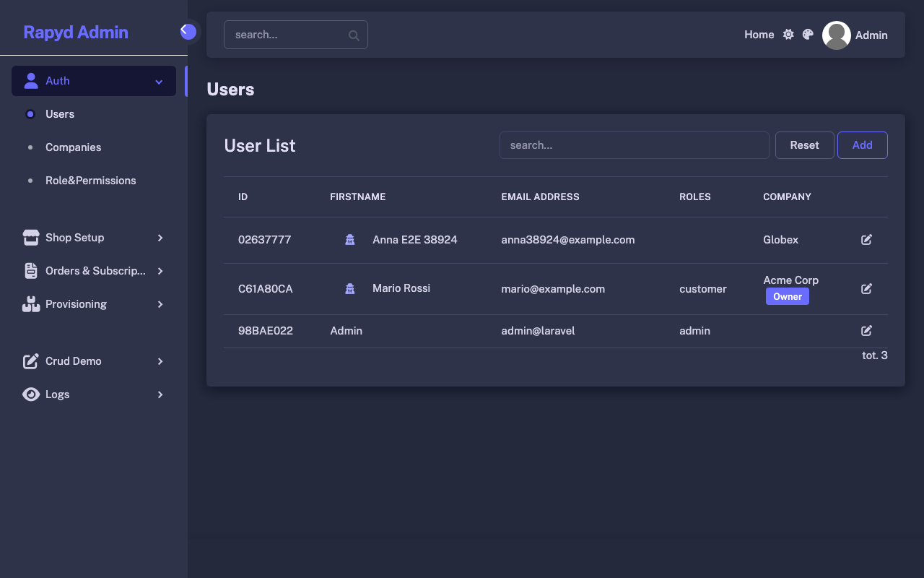Click the Crud Demo pencil icon
The width and height of the screenshot is (924, 578).
(x=30, y=361)
